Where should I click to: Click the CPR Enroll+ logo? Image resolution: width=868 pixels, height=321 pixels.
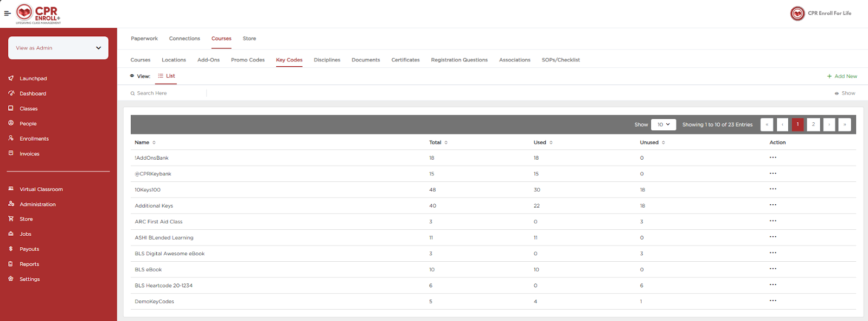tap(39, 14)
